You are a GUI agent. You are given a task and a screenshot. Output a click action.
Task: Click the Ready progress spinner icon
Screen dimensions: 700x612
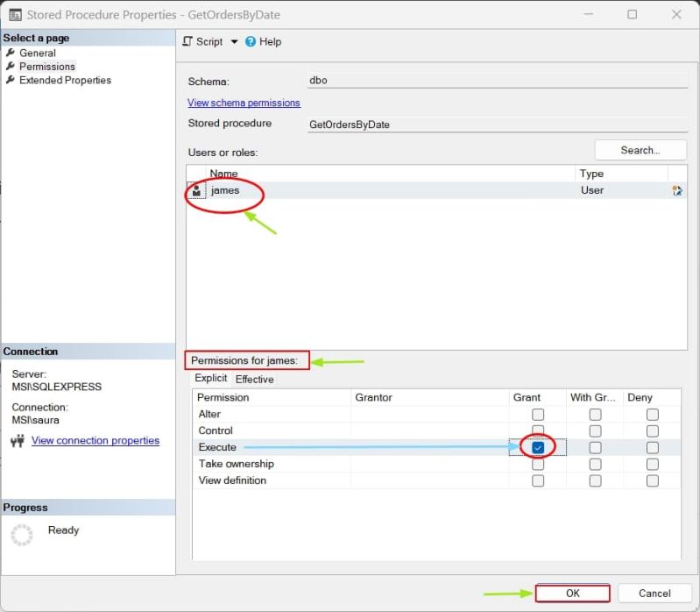[22, 535]
